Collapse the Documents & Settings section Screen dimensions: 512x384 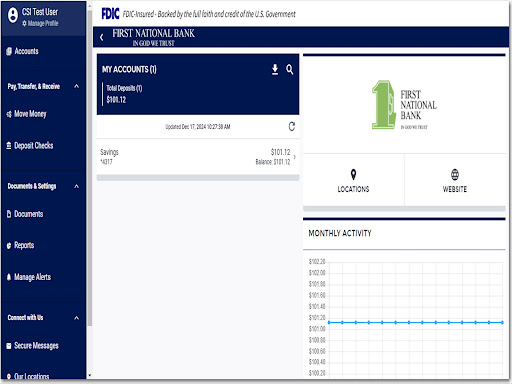point(76,186)
